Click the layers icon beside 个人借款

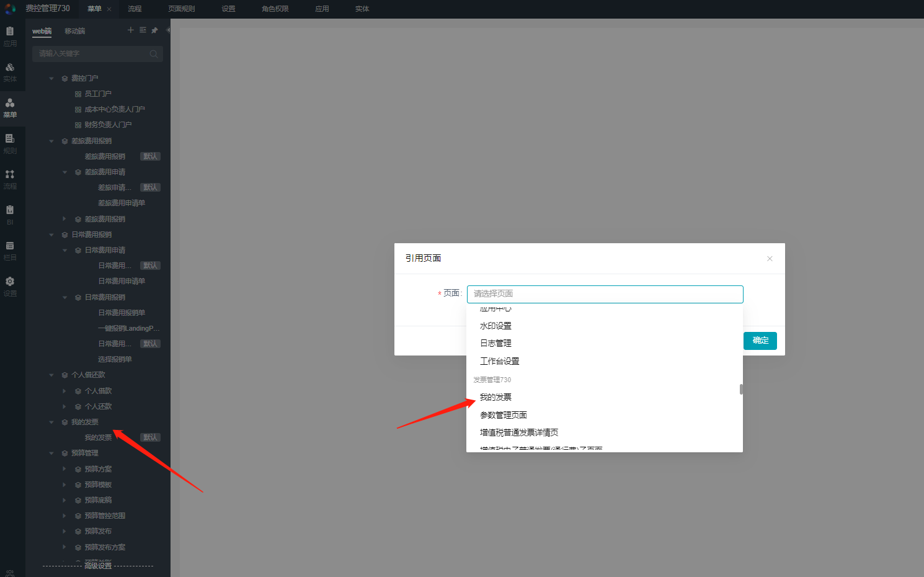point(78,391)
